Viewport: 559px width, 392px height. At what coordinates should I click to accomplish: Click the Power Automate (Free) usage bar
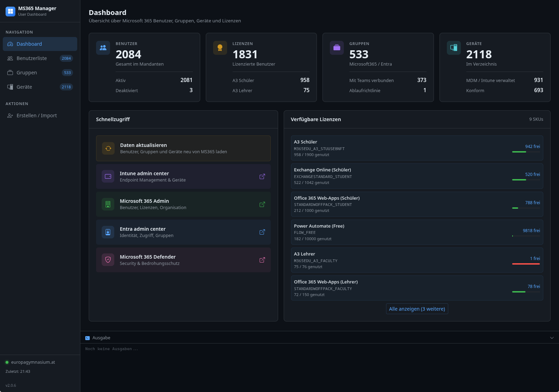(526, 236)
